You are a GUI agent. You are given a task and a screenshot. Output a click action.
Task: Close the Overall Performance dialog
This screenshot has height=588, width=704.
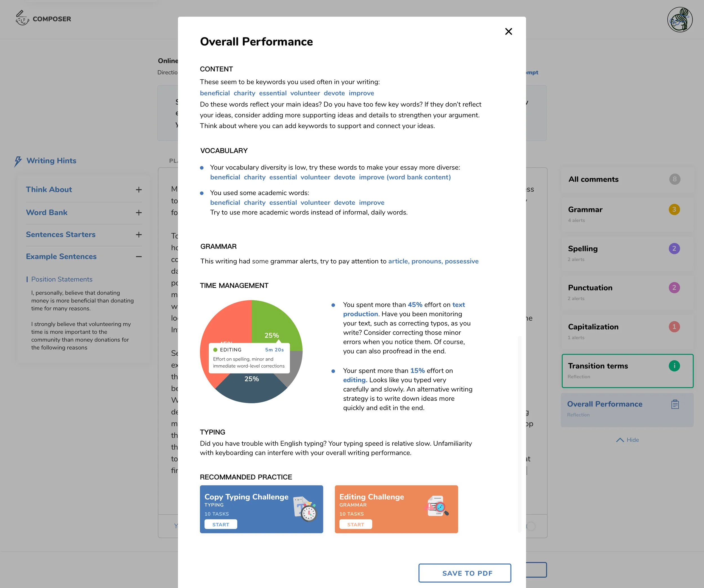pos(508,32)
